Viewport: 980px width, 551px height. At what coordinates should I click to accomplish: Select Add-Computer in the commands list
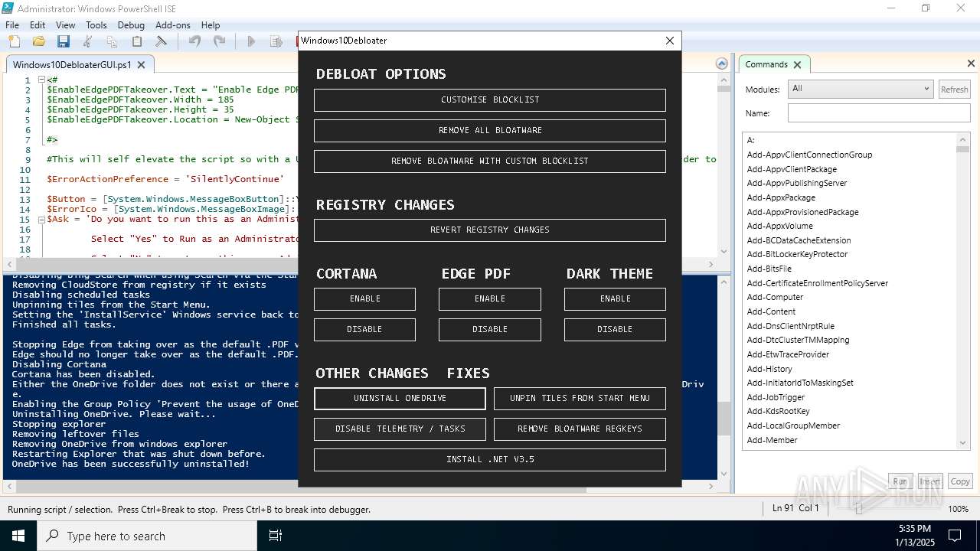tap(775, 297)
